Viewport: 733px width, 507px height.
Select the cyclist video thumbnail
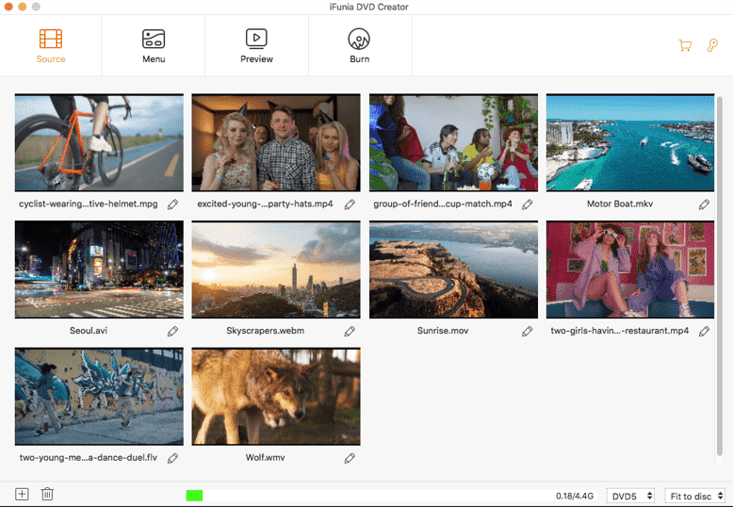[x=99, y=143]
